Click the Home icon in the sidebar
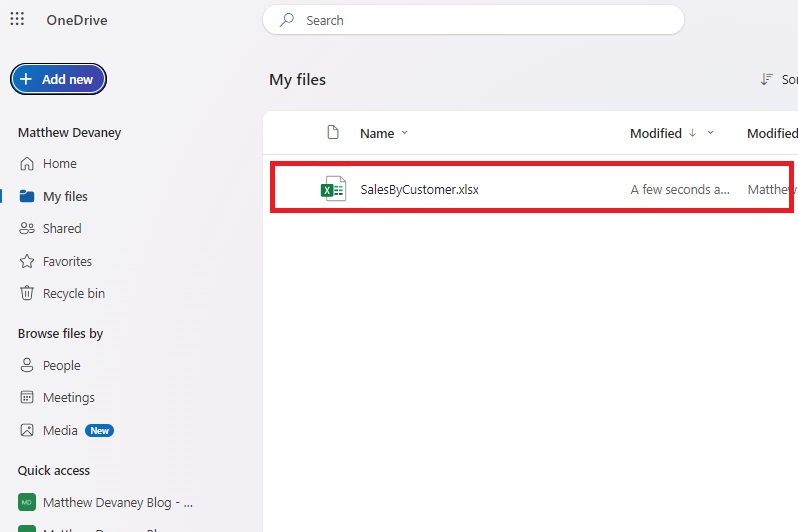 27,164
